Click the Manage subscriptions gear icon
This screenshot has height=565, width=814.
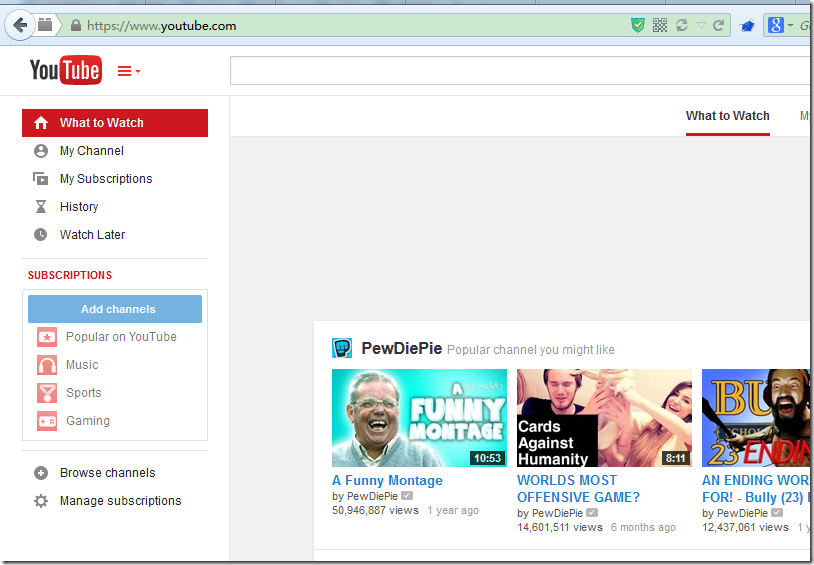tap(40, 501)
